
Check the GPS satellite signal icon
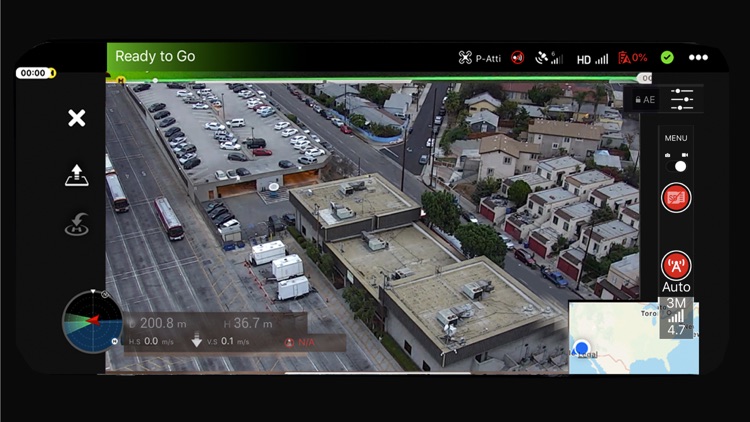coord(549,58)
